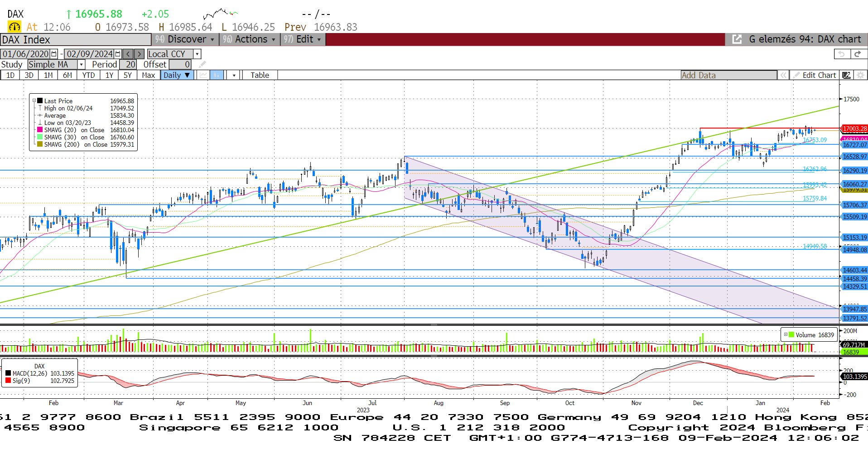The height and width of the screenshot is (463, 868).
Task: Click the next date range arrow
Action: tap(139, 54)
